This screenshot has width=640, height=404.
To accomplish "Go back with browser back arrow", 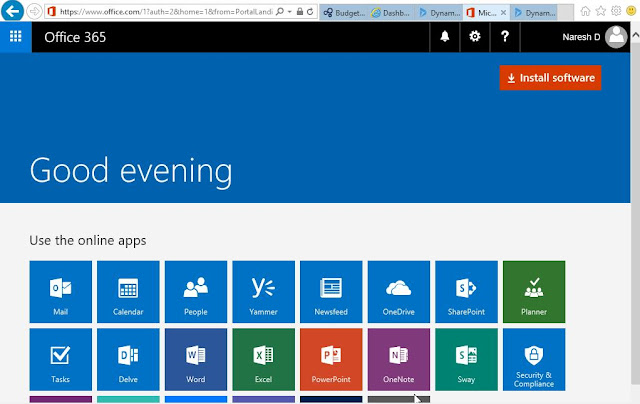I will pyautogui.click(x=12, y=11).
